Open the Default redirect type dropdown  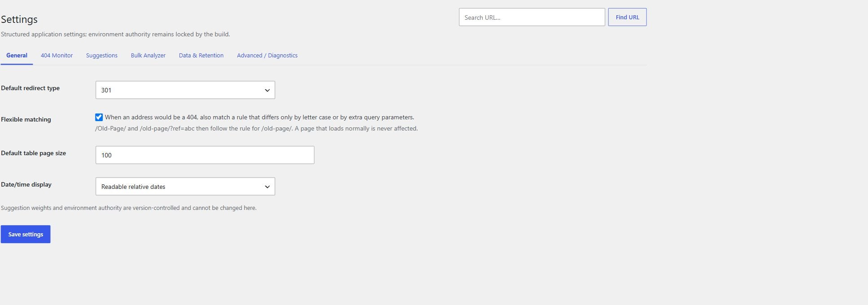(185, 90)
